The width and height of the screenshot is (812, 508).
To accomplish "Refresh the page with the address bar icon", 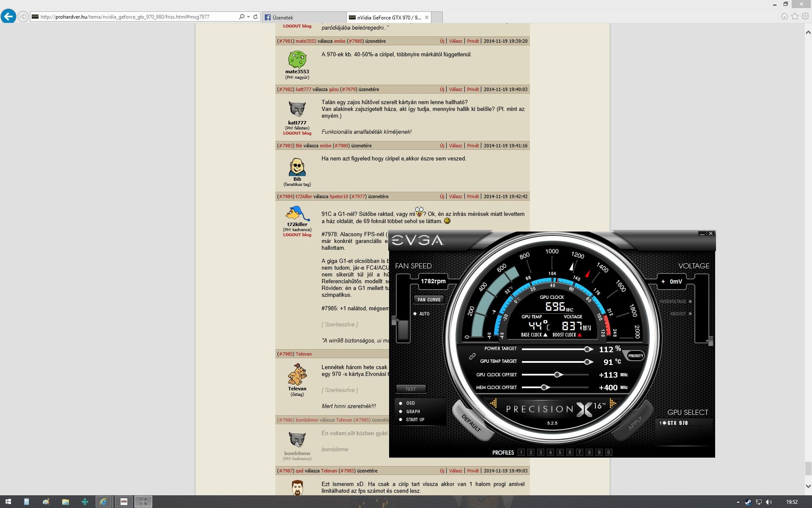I will coord(255,17).
